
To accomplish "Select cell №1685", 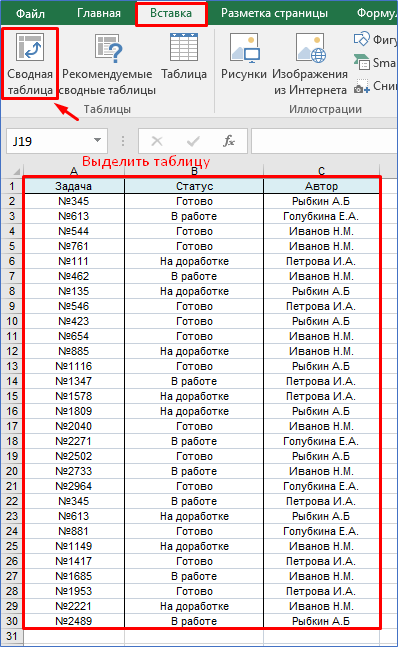I will coord(74,576).
